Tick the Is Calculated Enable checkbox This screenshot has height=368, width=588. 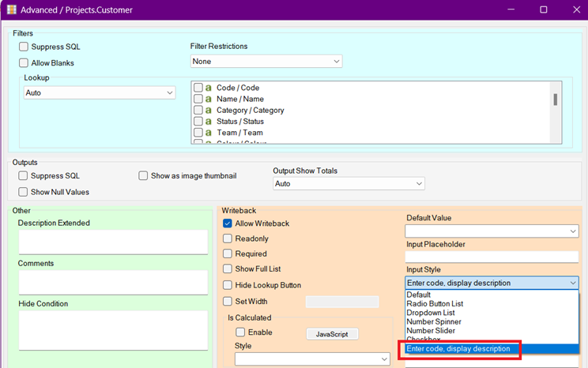coord(240,332)
